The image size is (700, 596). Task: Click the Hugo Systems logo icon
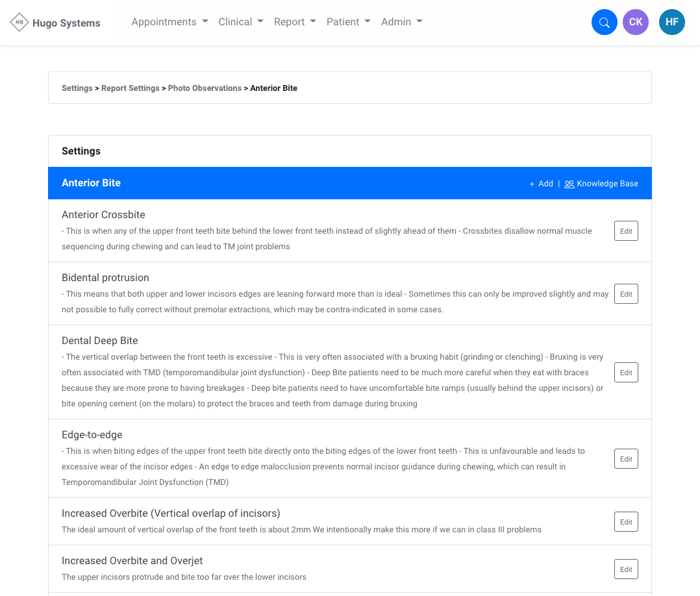(19, 23)
